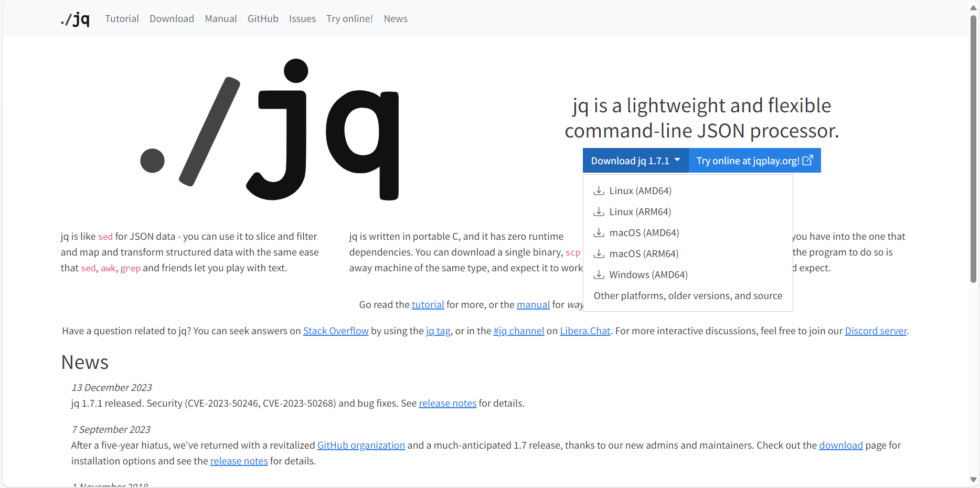Open the jq tag link
The width and height of the screenshot is (980, 488).
[438, 331]
